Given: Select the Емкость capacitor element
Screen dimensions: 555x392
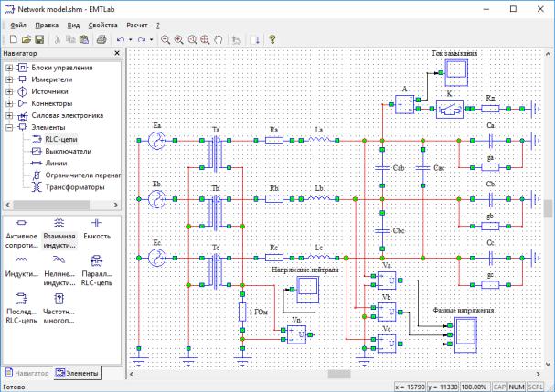Looking at the screenshot, I should (x=97, y=229).
